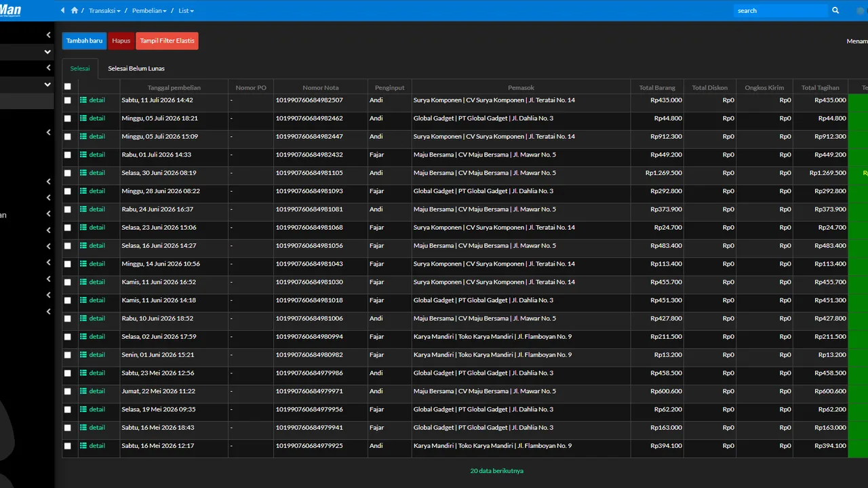Click the Ongkos Kirim column header
The width and height of the screenshot is (868, 488).
[764, 87]
